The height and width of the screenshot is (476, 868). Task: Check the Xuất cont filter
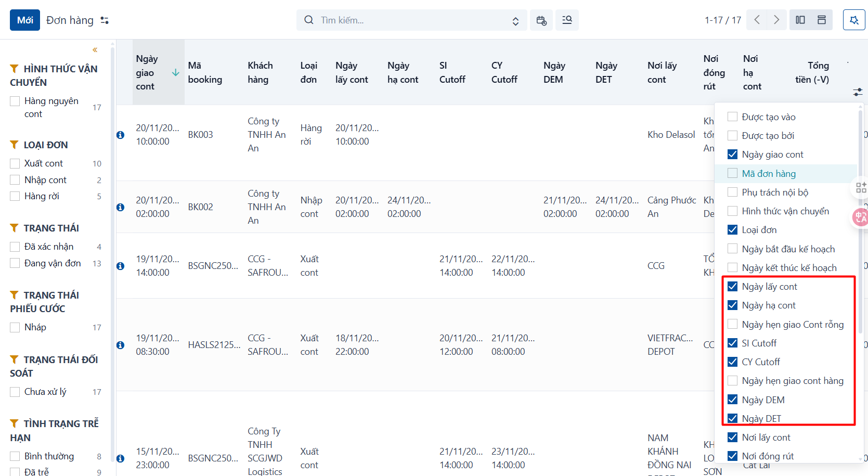15,163
